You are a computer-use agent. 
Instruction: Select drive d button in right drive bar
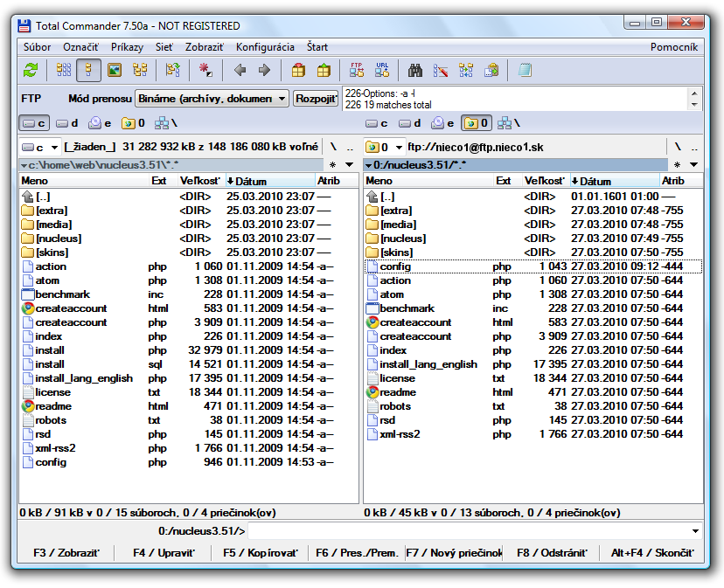click(x=409, y=123)
